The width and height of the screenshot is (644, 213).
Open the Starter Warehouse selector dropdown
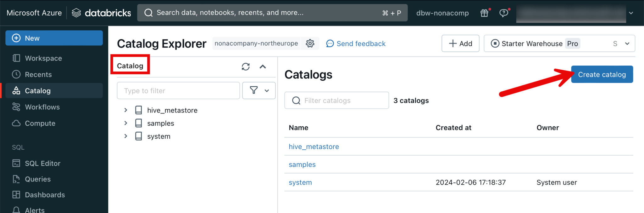[x=627, y=43]
